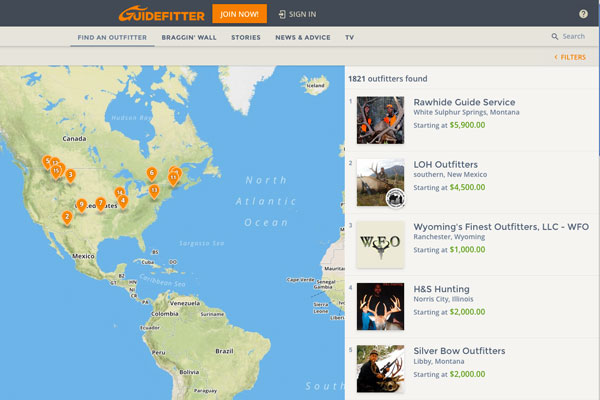This screenshot has height=400, width=600.
Task: Open Wyoming's Finest Outfitters, LLC - WFO
Action: pyautogui.click(x=501, y=227)
